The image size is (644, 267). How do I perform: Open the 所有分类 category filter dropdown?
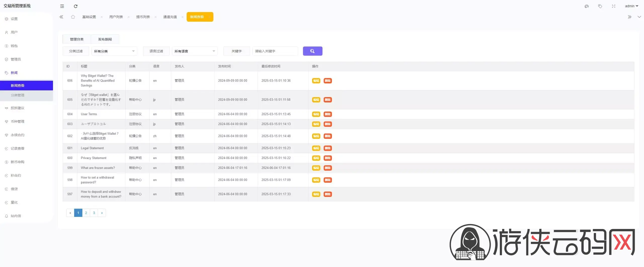pyautogui.click(x=114, y=51)
